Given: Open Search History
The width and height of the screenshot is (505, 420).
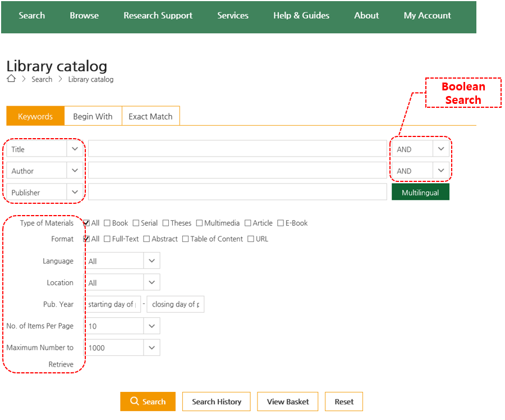Looking at the screenshot, I should point(217,401).
